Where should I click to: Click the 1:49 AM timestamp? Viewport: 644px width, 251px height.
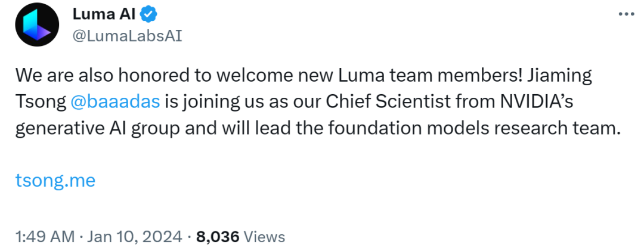(x=45, y=237)
